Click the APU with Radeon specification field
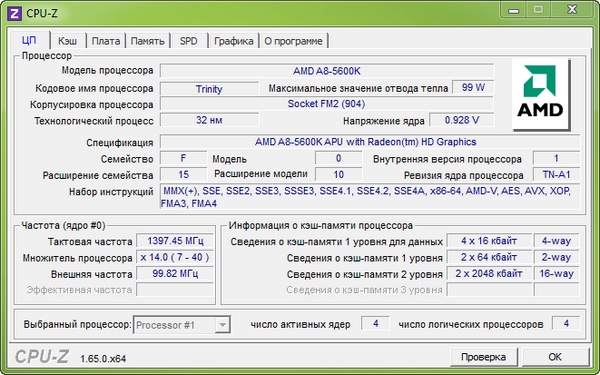600x375 pixels. (370, 142)
